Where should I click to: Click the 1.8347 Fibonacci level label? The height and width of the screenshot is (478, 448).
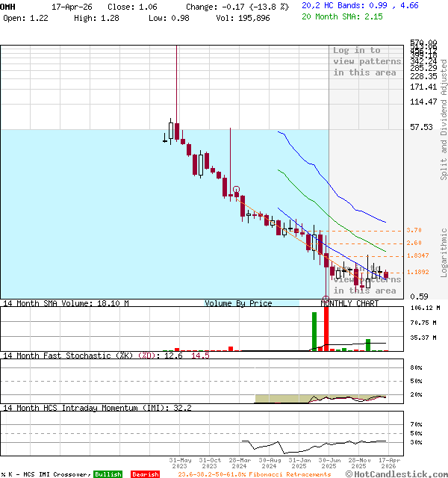(x=418, y=256)
